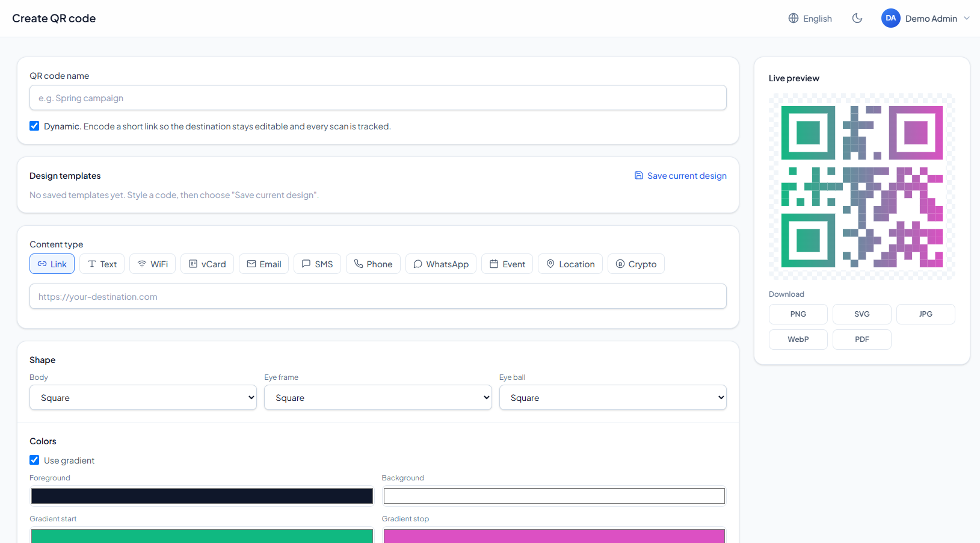Click the Save current design link

(x=680, y=176)
